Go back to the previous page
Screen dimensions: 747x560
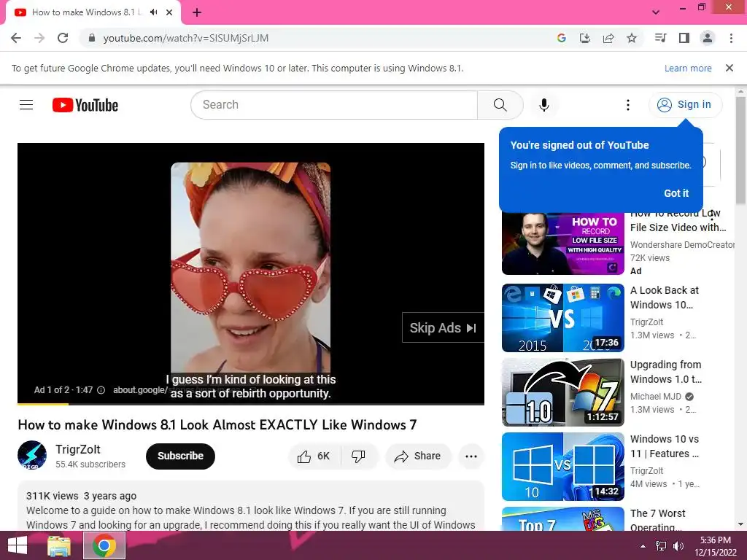tap(16, 38)
